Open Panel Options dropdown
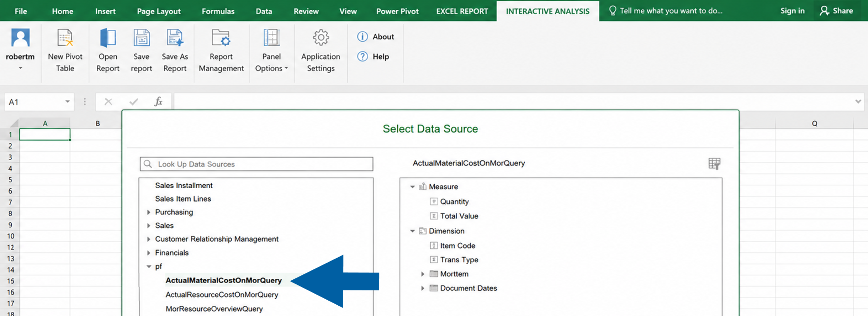This screenshot has width=868, height=316. (x=271, y=51)
